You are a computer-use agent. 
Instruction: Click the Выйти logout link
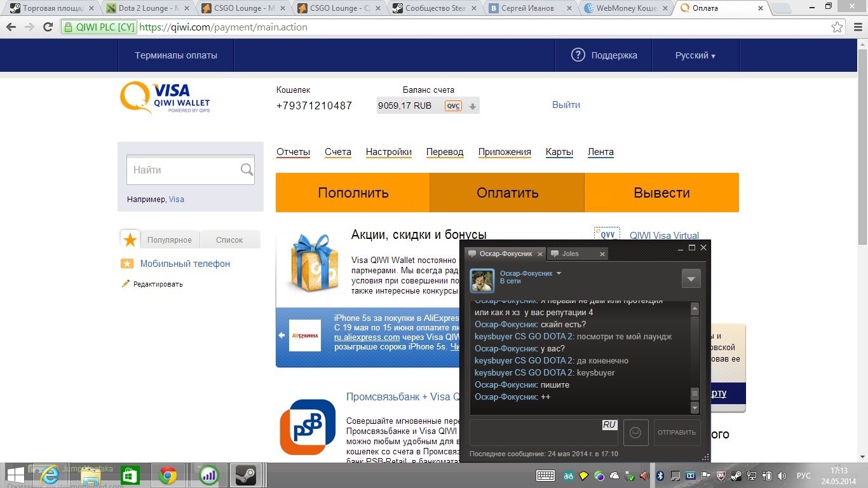pos(566,105)
